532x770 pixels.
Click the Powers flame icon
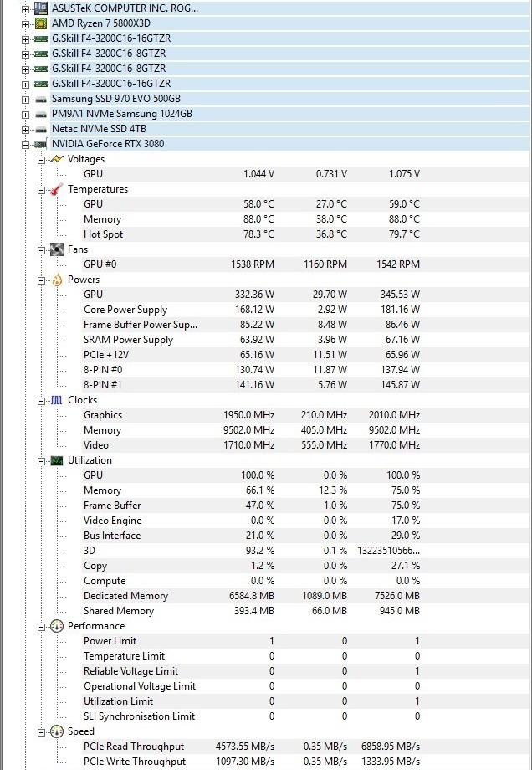pos(57,280)
